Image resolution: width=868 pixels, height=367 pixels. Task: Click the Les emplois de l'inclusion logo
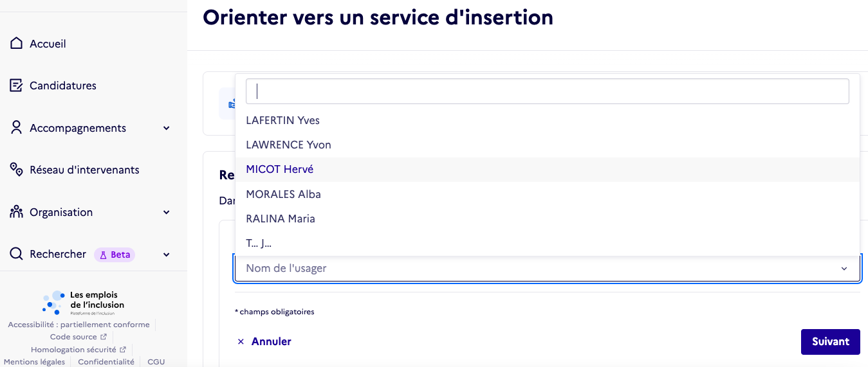[84, 303]
